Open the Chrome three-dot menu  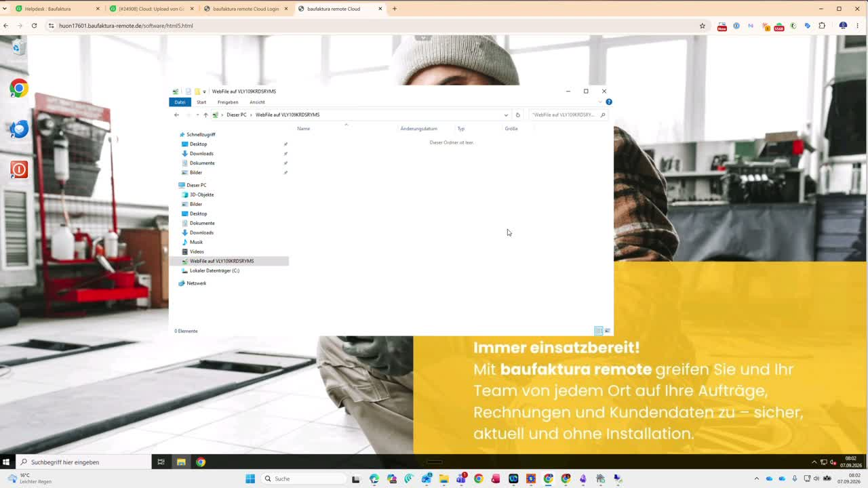click(x=857, y=26)
